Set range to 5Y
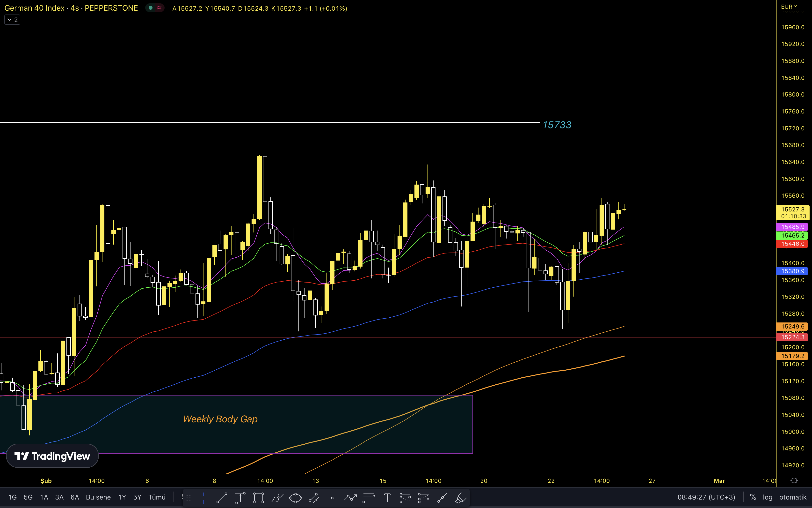 137,497
